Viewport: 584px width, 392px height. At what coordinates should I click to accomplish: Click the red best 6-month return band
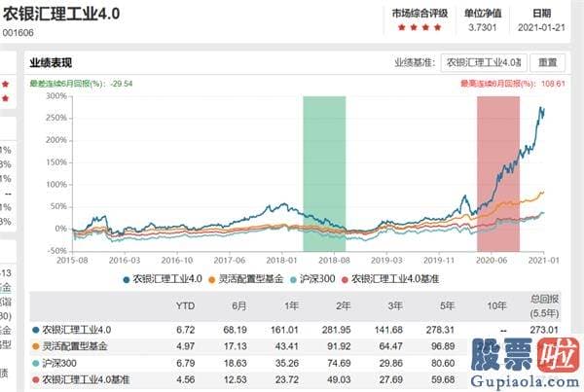(498, 174)
